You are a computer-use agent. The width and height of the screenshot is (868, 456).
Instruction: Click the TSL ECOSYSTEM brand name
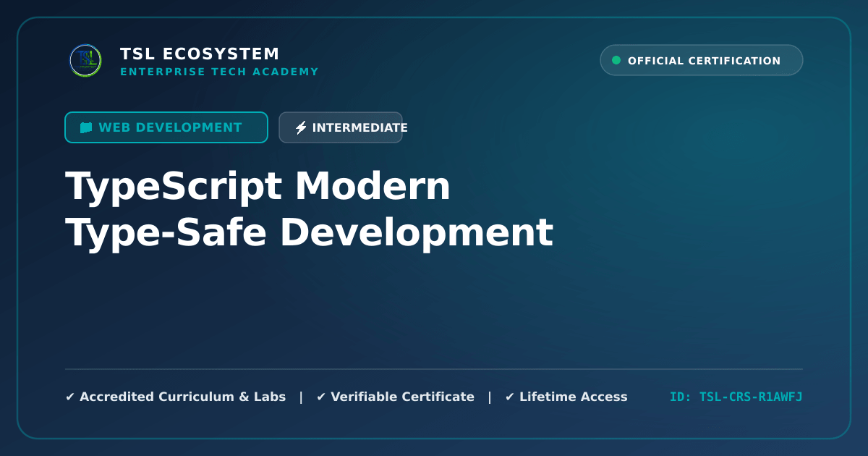[x=200, y=54]
